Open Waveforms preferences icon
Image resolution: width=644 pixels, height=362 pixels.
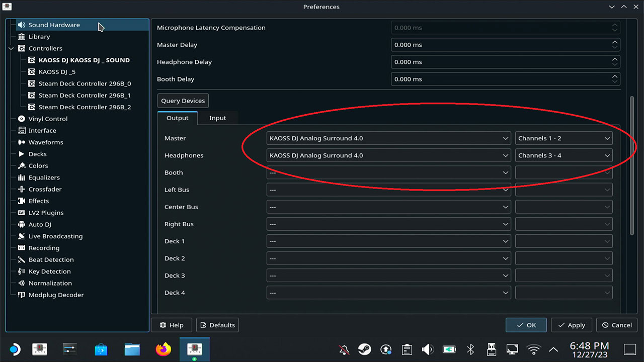pos(21,142)
